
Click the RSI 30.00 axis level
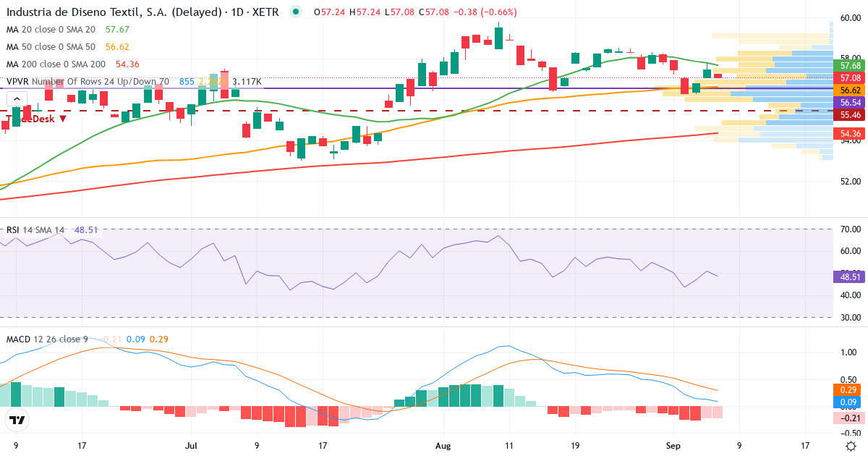point(850,317)
